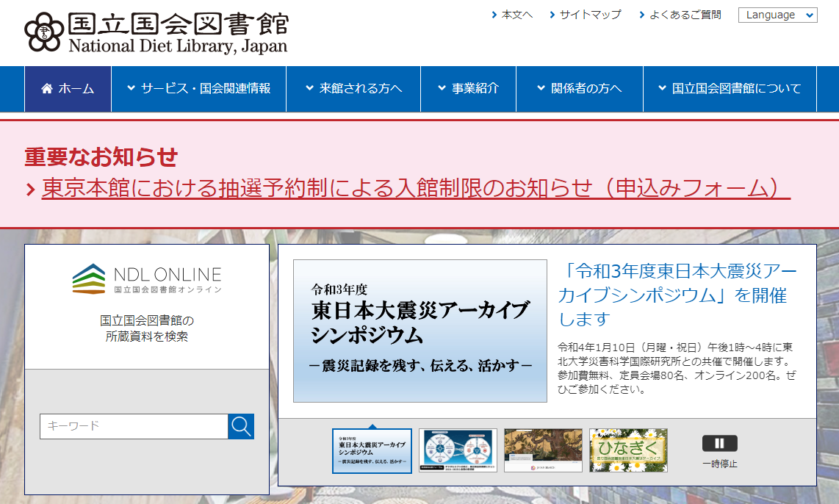Screen dimensions: 839x504
Task: Click the National Diet Library flower logo
Action: tap(44, 32)
